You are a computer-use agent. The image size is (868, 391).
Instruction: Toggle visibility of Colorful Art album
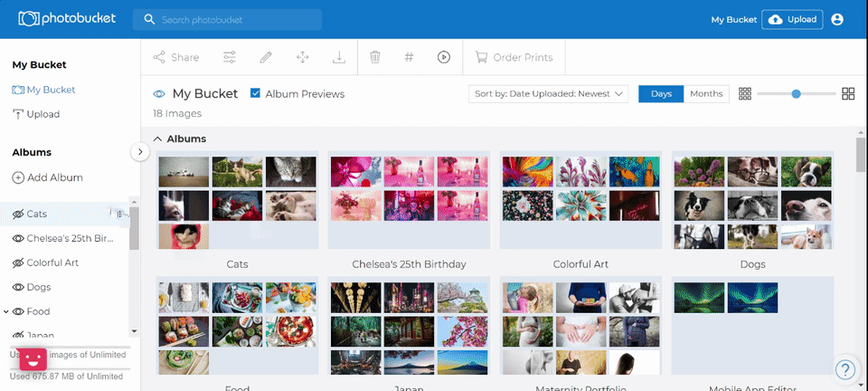18,262
